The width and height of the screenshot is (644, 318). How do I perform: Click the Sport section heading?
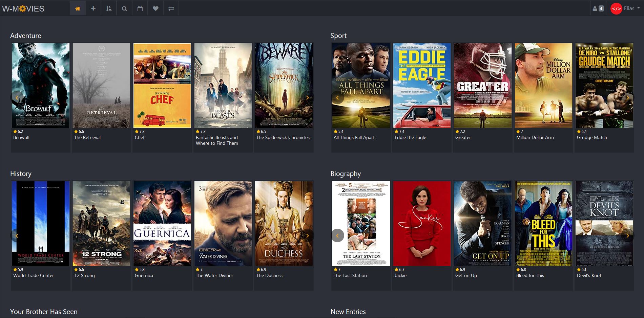tap(338, 36)
